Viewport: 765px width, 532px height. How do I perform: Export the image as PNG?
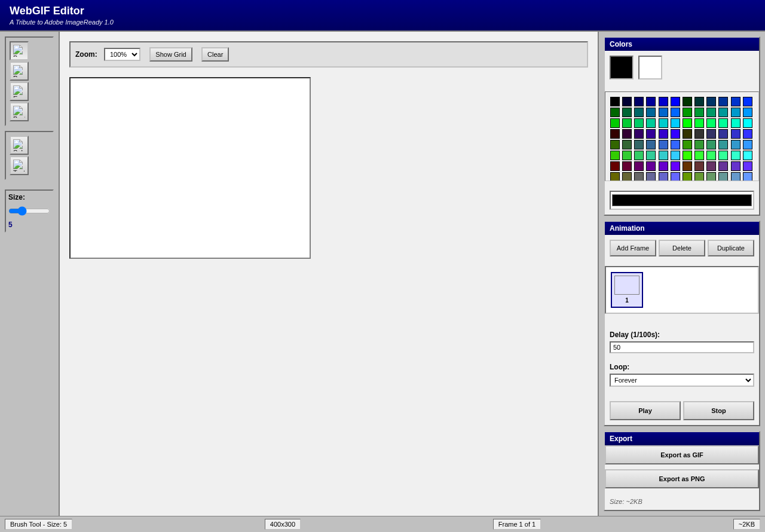click(x=681, y=478)
